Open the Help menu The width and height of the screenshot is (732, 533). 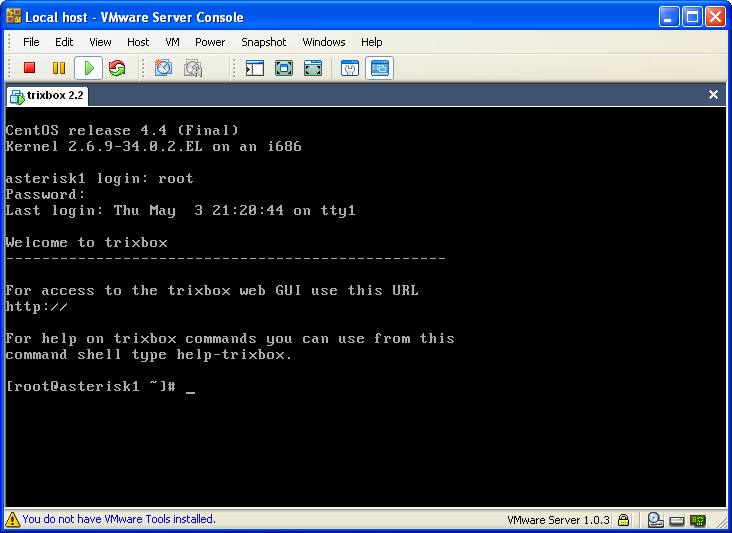(372, 42)
